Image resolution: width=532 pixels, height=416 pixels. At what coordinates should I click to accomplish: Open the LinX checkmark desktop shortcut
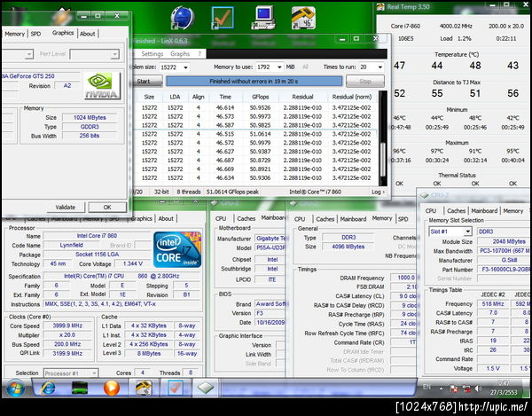pos(223,18)
